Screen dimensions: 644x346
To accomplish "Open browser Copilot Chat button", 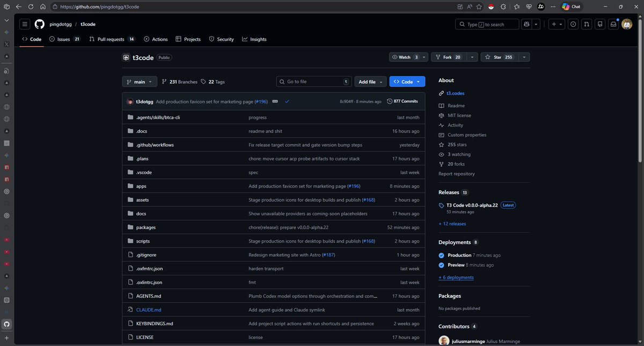I will pyautogui.click(x=573, y=6).
